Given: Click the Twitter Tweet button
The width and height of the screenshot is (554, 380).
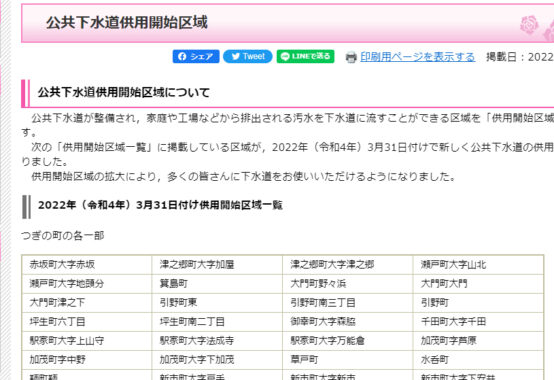Looking at the screenshot, I should 248,57.
